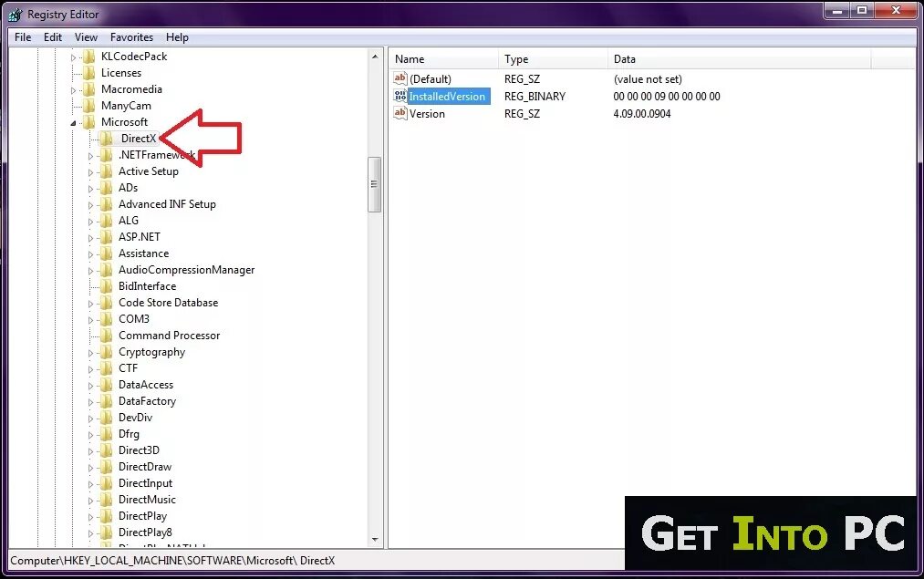Select the DirectPlay key
924x579 pixels.
[142, 516]
